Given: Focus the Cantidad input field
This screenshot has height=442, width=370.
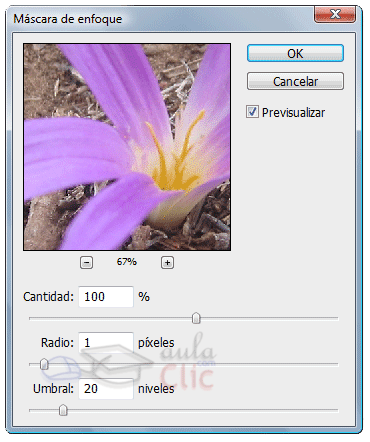Looking at the screenshot, I should (x=106, y=297).
